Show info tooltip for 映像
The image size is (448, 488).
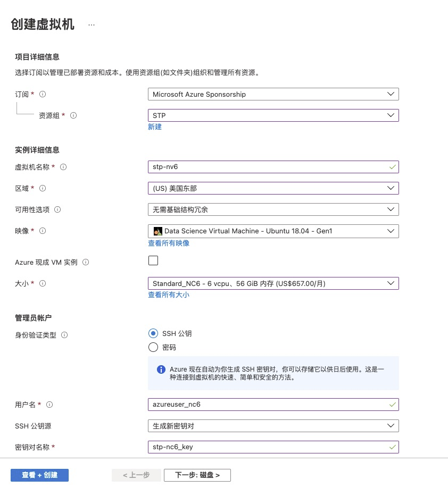pyautogui.click(x=43, y=231)
